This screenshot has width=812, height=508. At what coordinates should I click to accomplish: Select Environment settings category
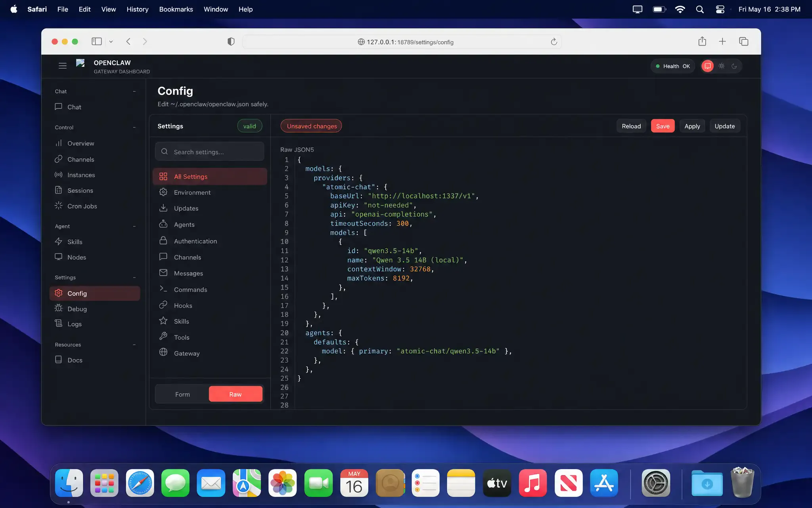[x=210, y=192]
